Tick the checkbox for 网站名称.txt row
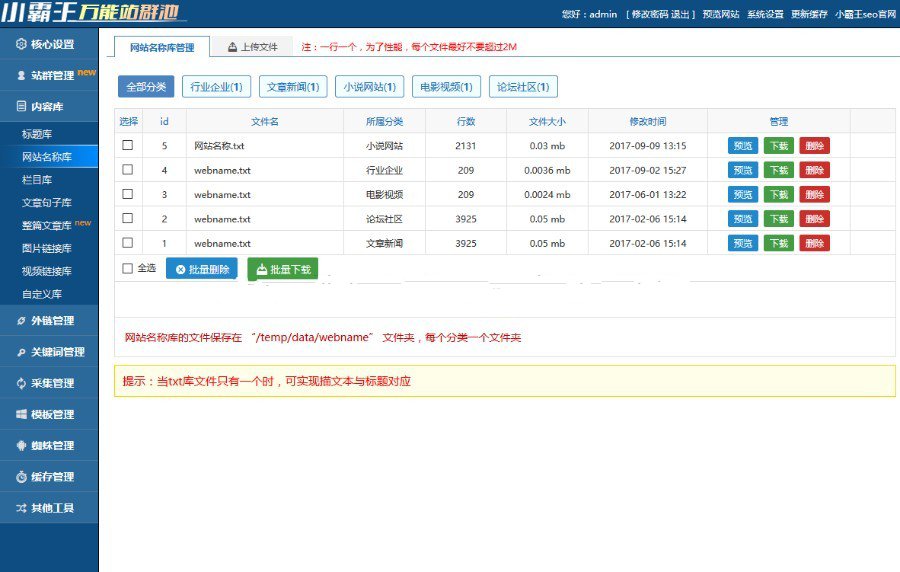 [127, 145]
